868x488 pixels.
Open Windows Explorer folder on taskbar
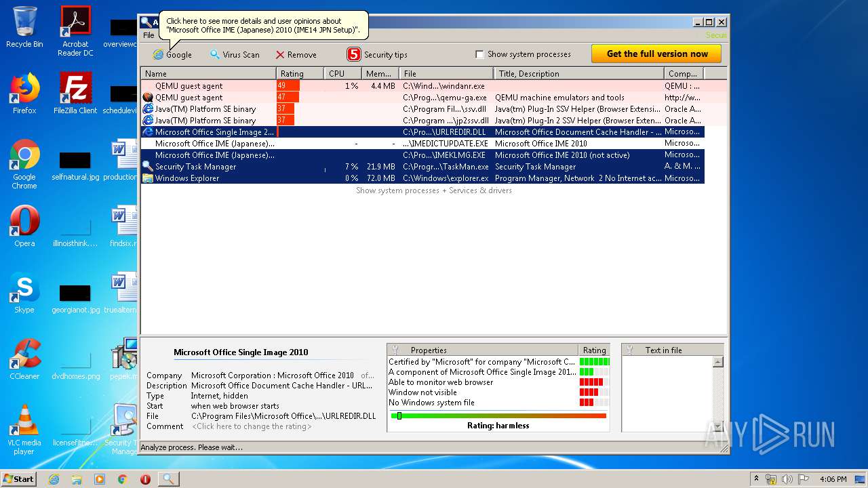click(x=77, y=479)
